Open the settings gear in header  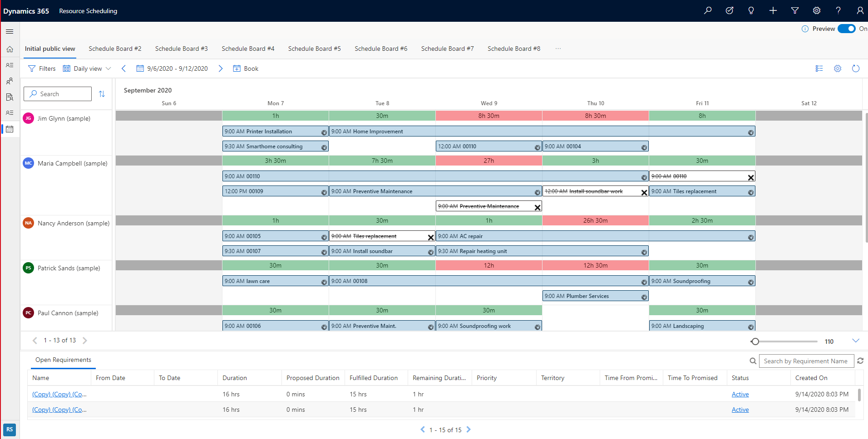[x=817, y=10]
